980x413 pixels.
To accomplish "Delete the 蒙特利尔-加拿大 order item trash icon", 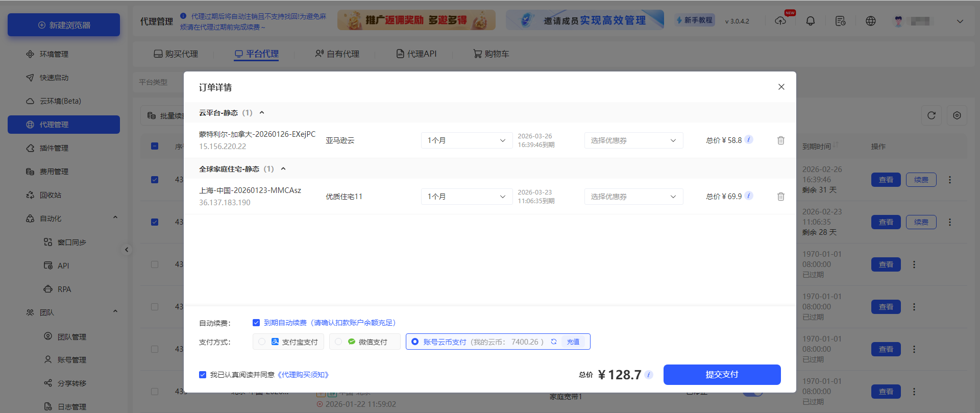I will (781, 140).
